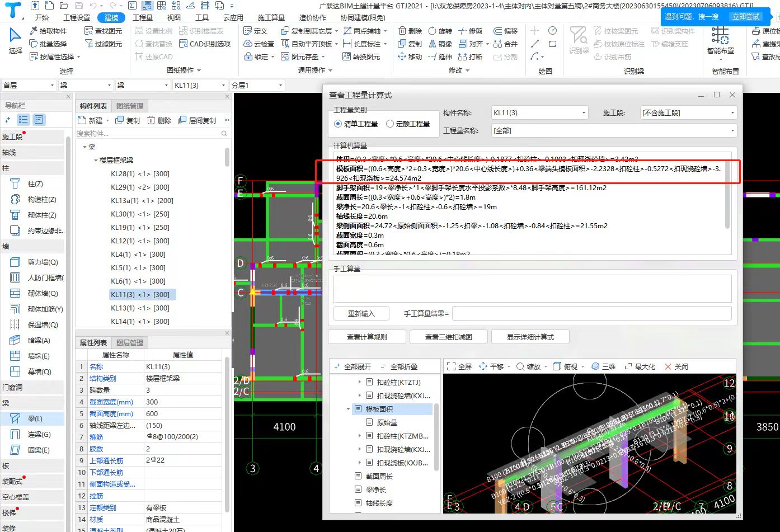The image size is (780, 532).
Task: Click 关闭 in the 3D preview toolbar
Action: 676,366
